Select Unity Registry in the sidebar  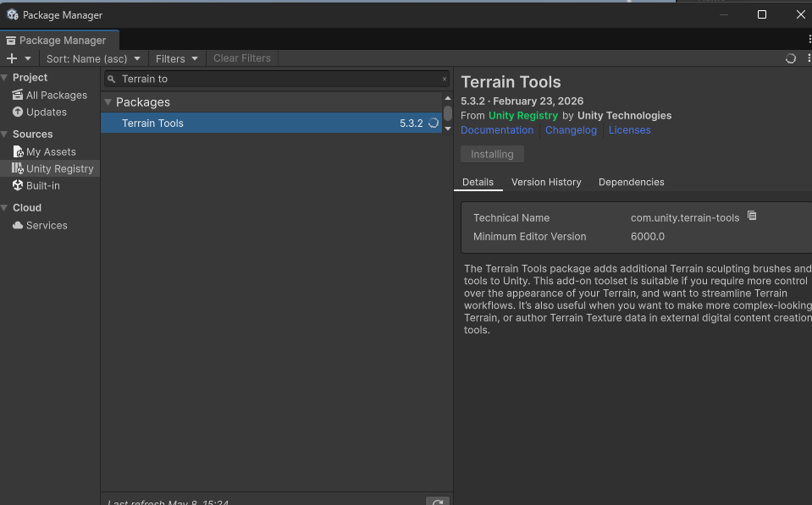tap(50, 168)
